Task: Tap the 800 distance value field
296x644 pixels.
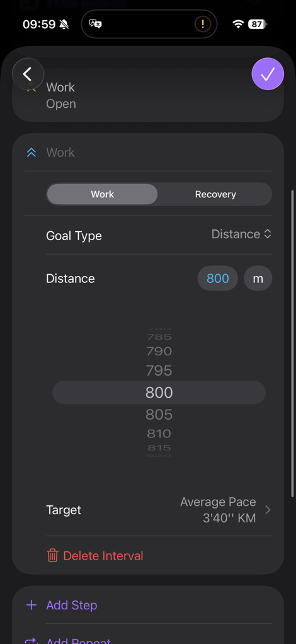Action: [217, 279]
